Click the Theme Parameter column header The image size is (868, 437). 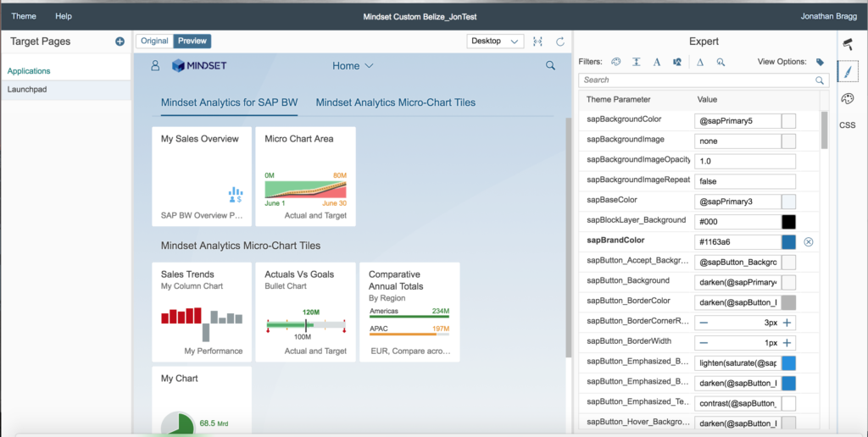point(618,100)
